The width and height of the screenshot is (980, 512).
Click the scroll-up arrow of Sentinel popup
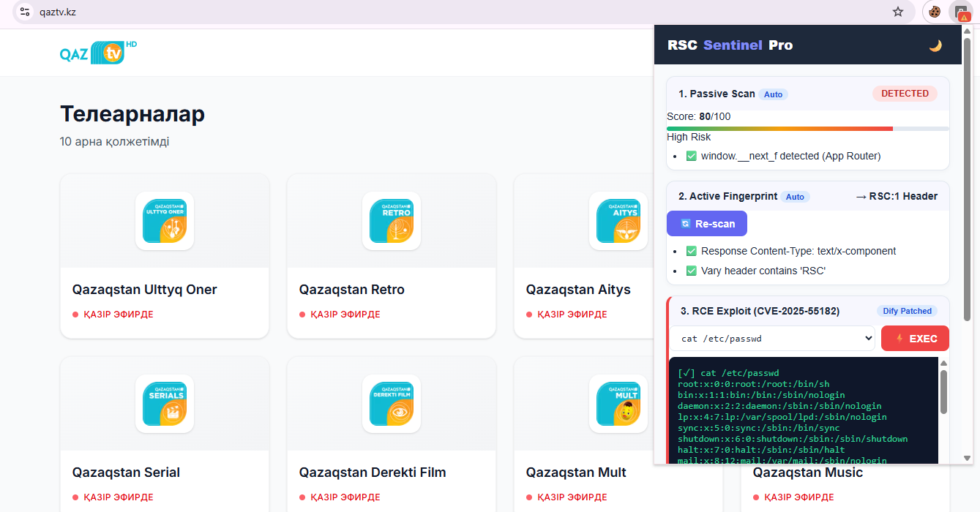tap(968, 31)
